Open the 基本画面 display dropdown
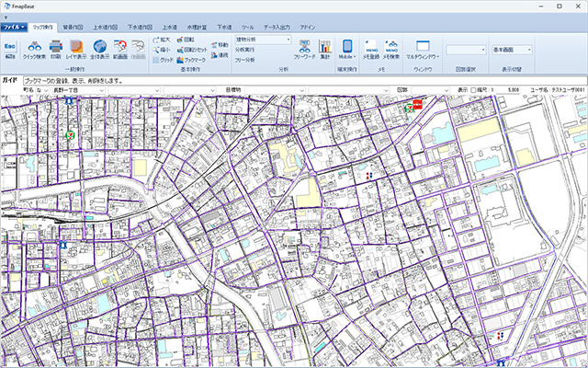 click(528, 50)
